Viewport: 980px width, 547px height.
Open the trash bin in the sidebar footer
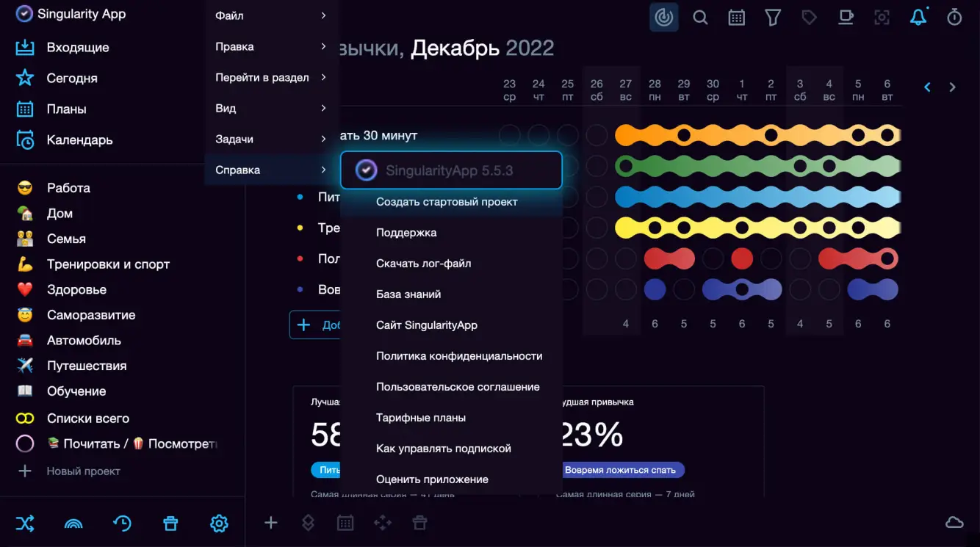[170, 524]
